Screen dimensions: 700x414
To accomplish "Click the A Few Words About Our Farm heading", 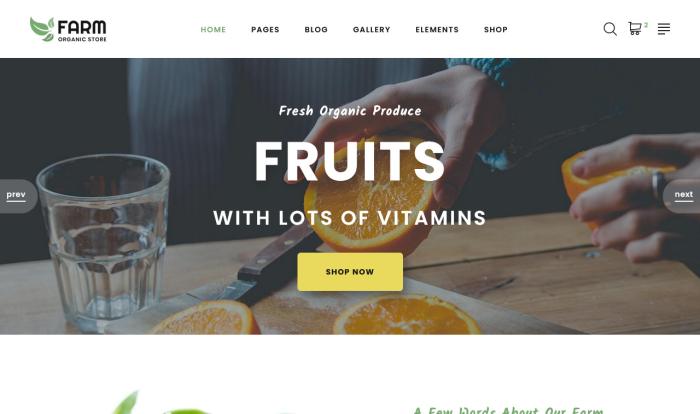I will (x=508, y=410).
